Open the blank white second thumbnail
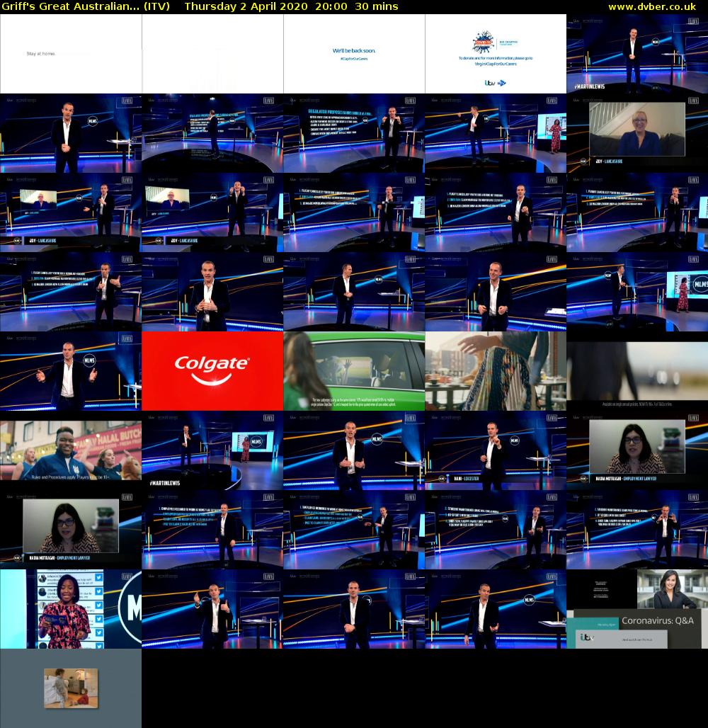708x728 pixels. click(x=212, y=54)
